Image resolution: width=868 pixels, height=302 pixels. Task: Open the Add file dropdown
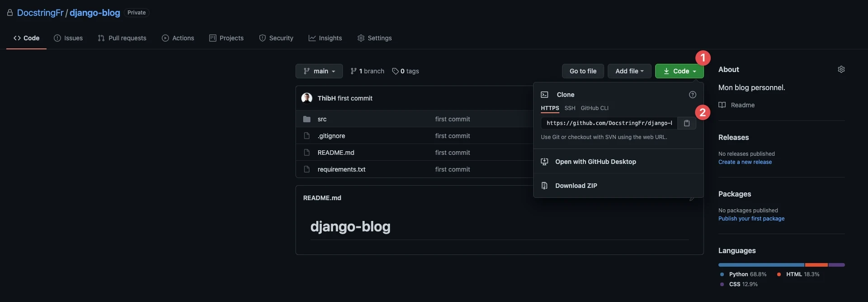click(x=629, y=71)
